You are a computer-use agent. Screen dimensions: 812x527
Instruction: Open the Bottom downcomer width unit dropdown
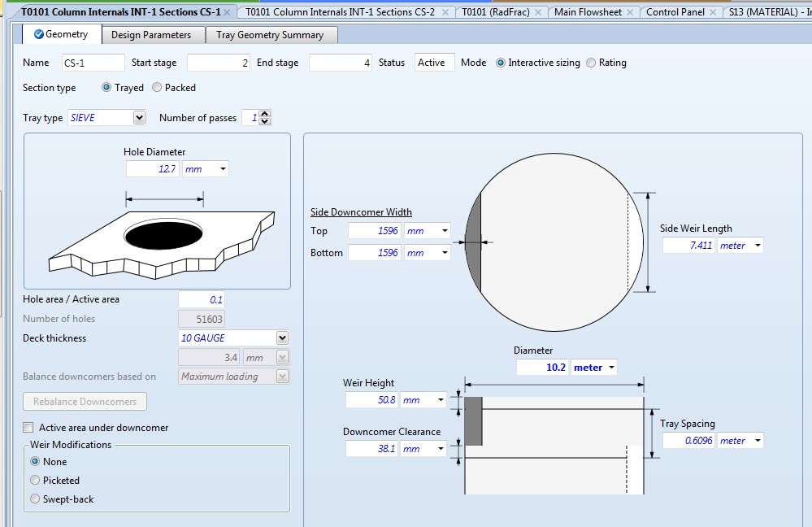445,252
